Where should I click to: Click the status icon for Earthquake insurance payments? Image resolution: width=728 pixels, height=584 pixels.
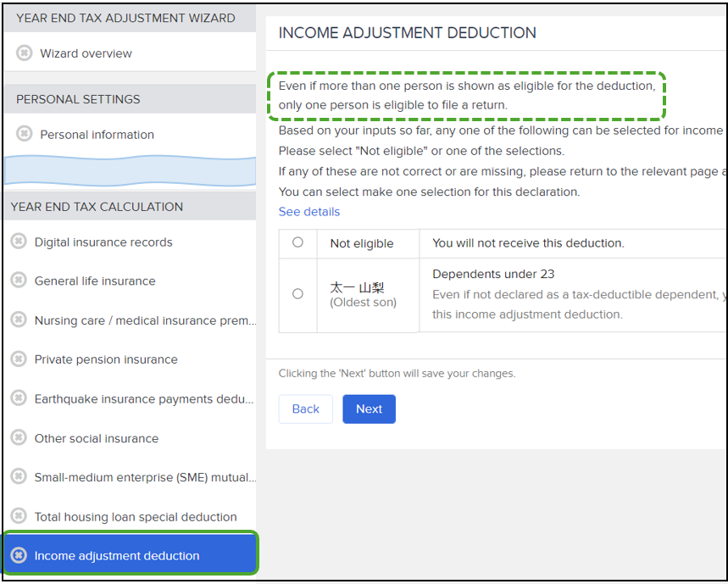[19, 398]
